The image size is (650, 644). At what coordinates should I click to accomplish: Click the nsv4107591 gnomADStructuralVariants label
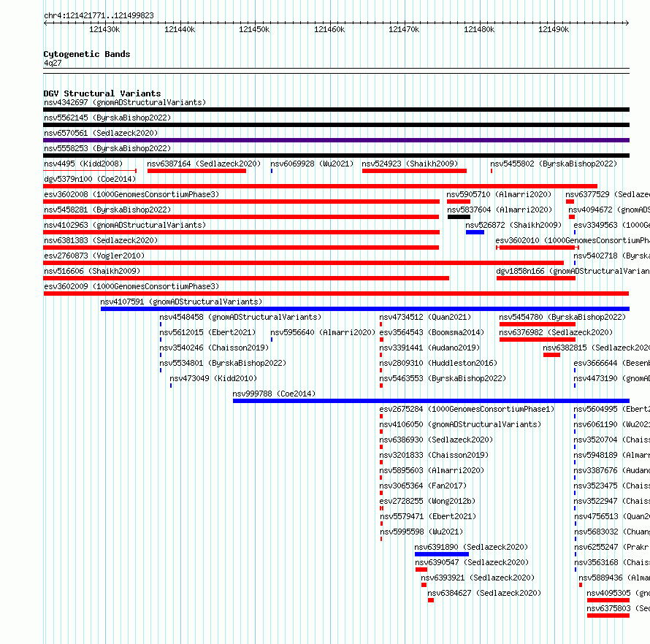181,302
